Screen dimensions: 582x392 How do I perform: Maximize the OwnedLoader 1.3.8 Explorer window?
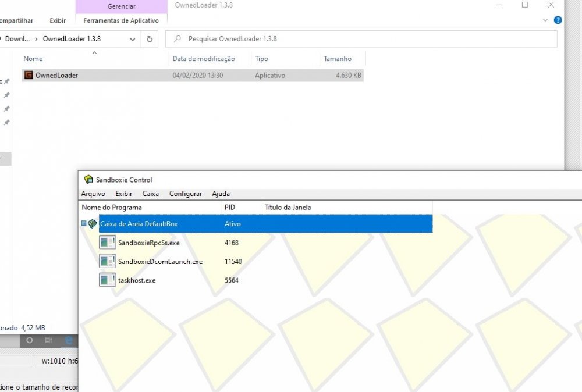[x=525, y=5]
